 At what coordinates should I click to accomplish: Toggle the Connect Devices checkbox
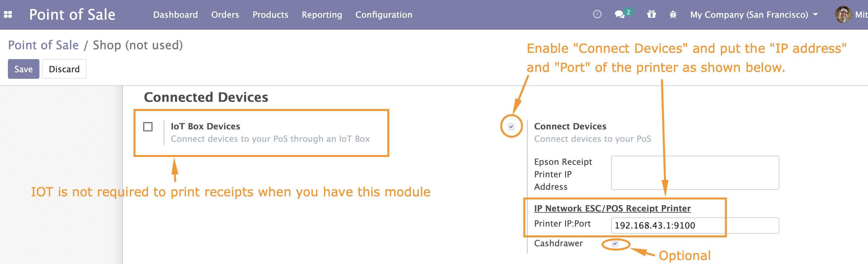click(511, 127)
